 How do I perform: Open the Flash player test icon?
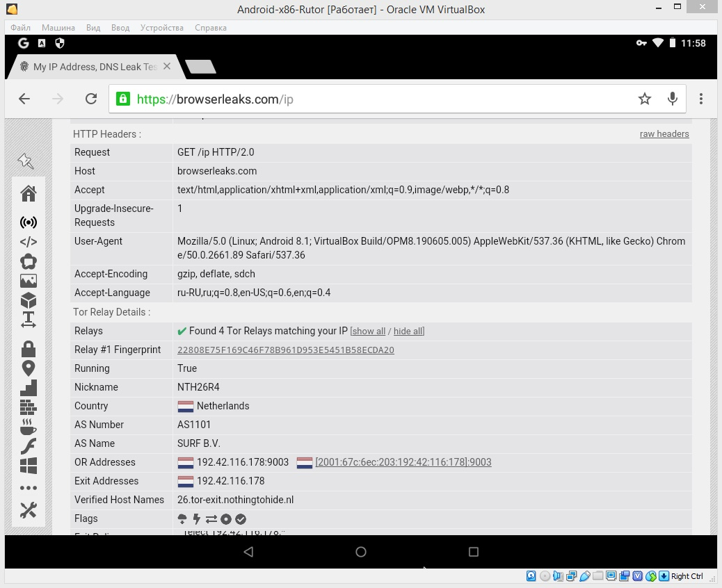coord(28,446)
